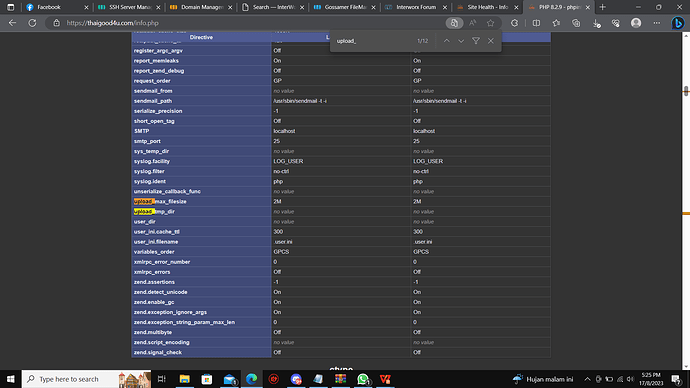Switch to the SSH Server Manager tab

[128, 7]
